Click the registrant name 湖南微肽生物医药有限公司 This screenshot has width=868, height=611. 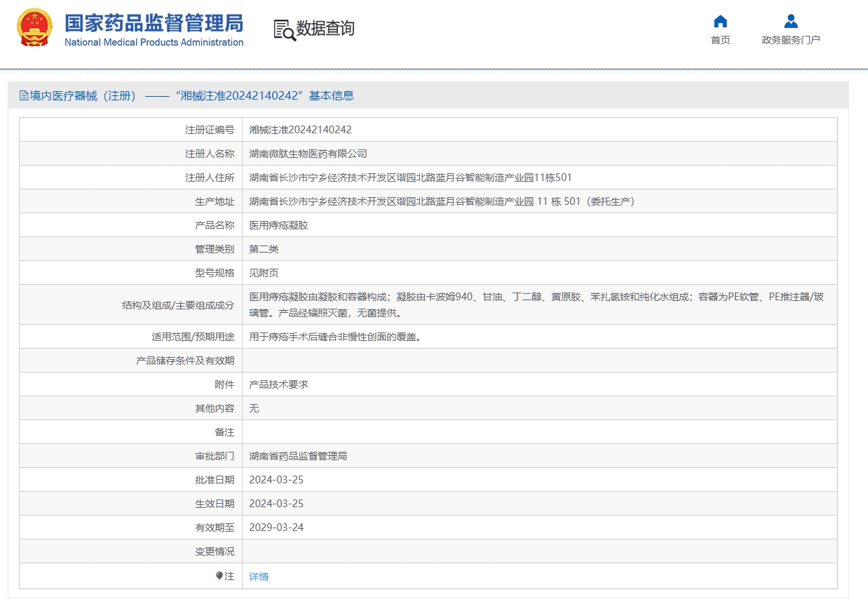coord(308,154)
